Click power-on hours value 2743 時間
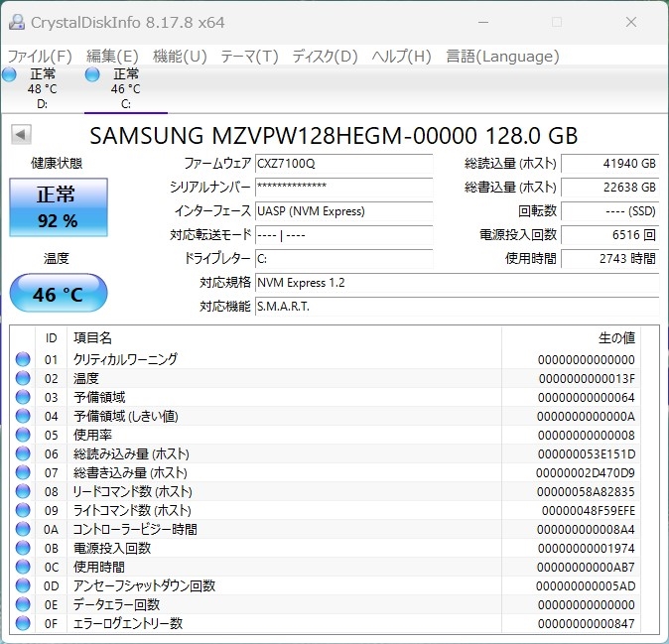The height and width of the screenshot is (644, 669). [x=609, y=259]
